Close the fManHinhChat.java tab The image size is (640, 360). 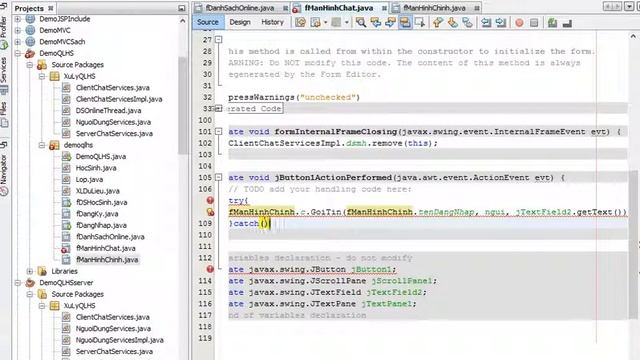coord(384,9)
